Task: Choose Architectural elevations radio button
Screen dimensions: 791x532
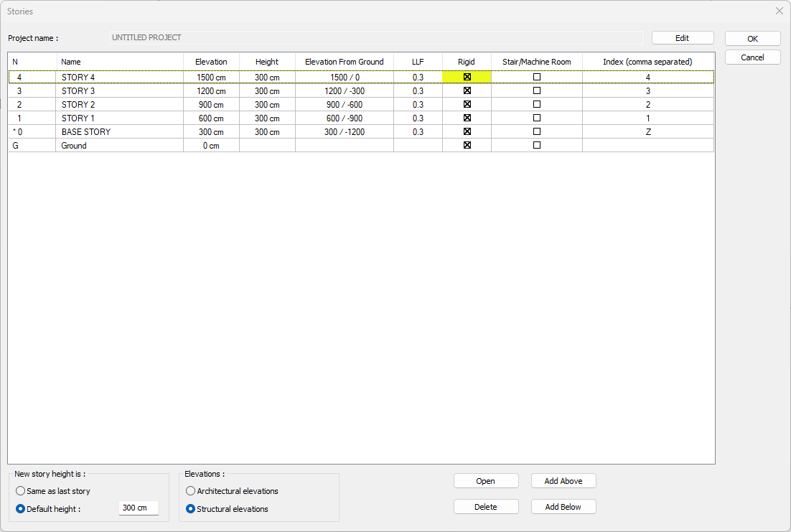Action: tap(191, 491)
